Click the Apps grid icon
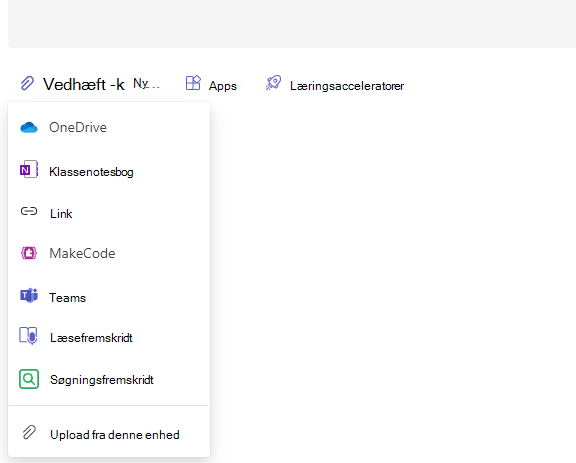 pyautogui.click(x=193, y=83)
